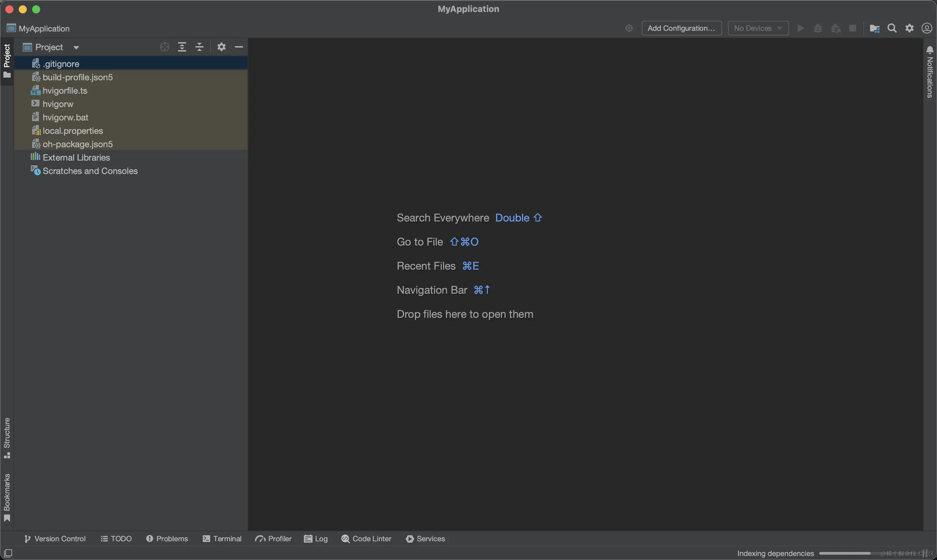
Task: Open IDE settings gear in toolbar
Action: [x=910, y=28]
